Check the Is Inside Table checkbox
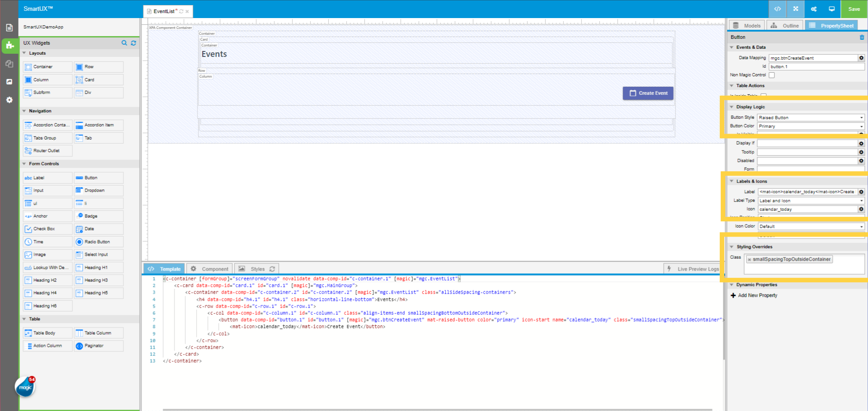868x411 pixels. tap(764, 95)
